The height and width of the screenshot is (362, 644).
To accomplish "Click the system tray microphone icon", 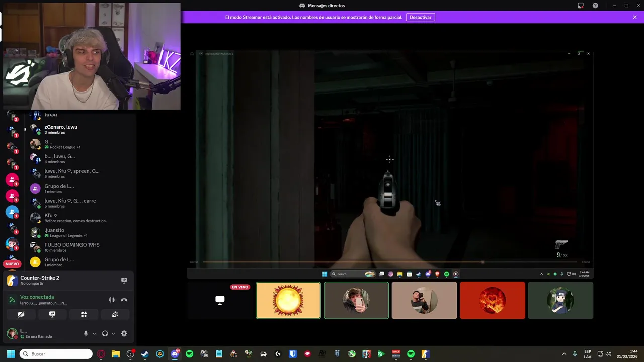I will tap(575, 354).
